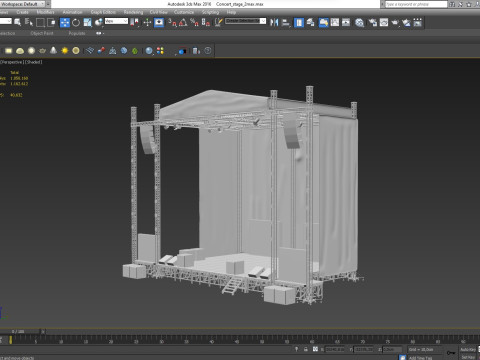Switch to the Populate ribbon tab
This screenshot has height=360, width=480.
pos(77,33)
